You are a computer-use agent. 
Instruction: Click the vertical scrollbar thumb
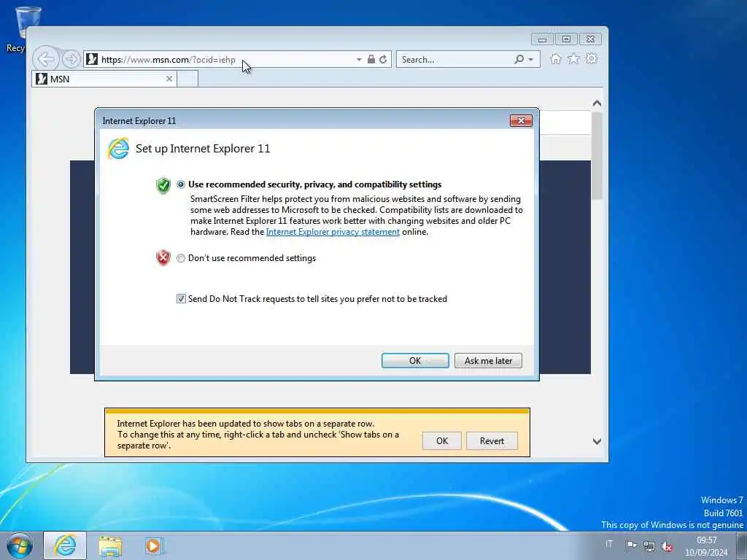point(597,156)
